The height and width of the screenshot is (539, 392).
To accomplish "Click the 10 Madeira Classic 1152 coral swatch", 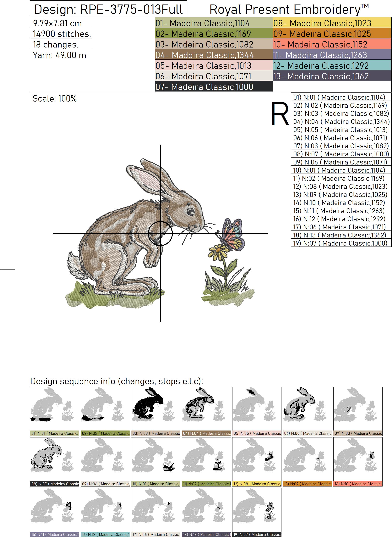I will tap(332, 44).
